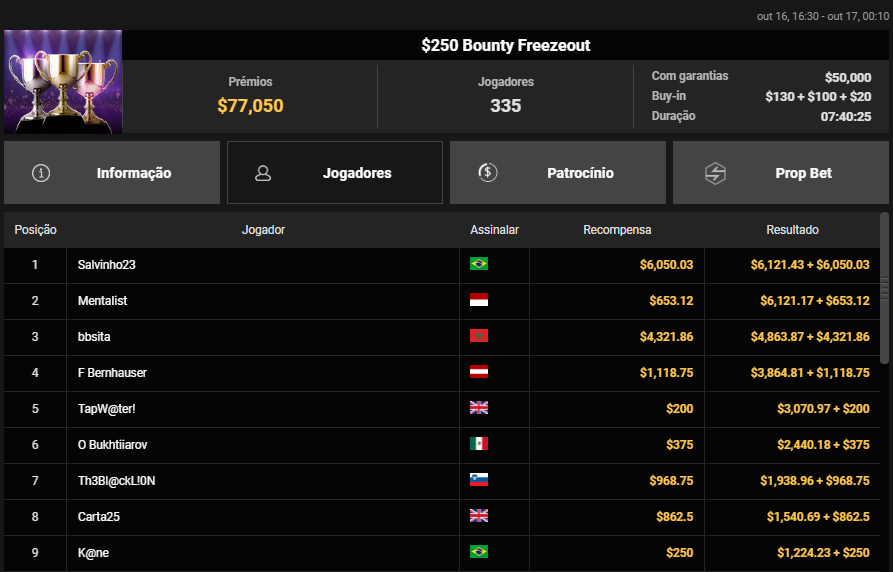The height and width of the screenshot is (572, 893).
Task: Click the Brazil flag next to Salvinho23
Action: (x=479, y=264)
